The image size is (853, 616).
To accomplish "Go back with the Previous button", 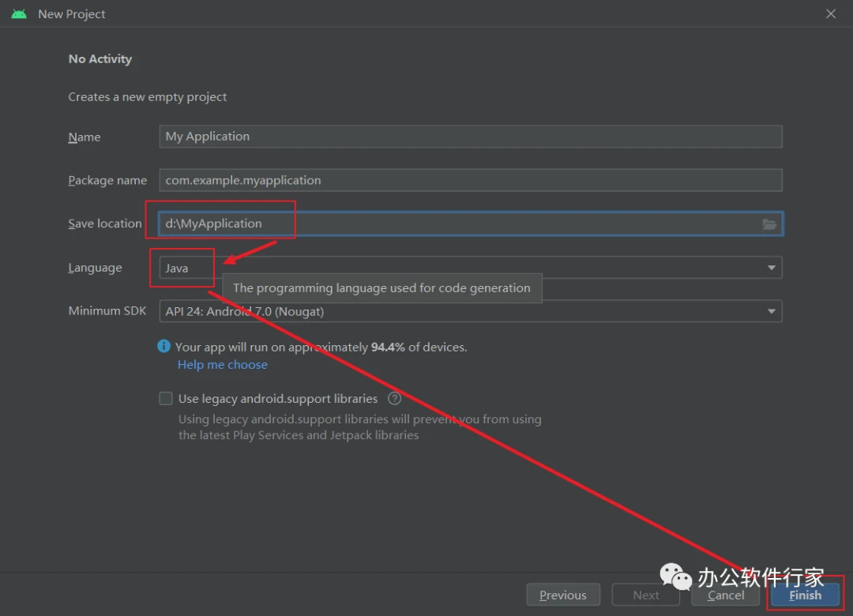I will (563, 595).
